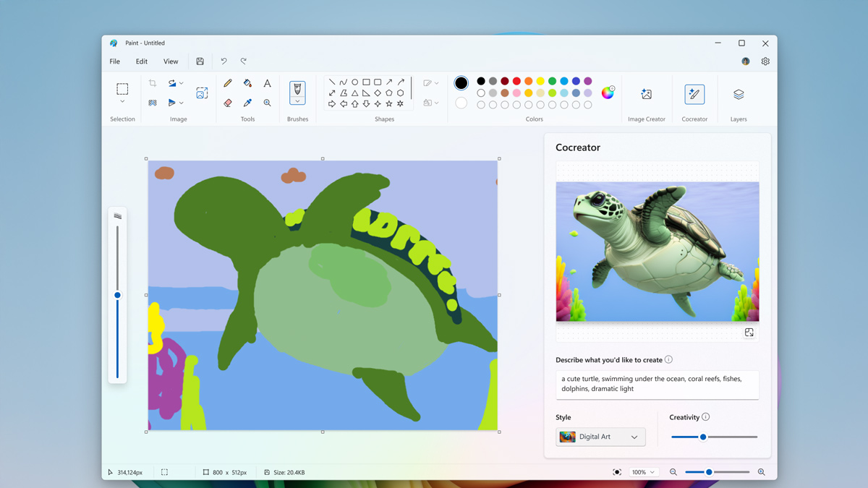Screen dimensions: 868x488
Task: Click the Save icon in title bar
Action: 200,61
